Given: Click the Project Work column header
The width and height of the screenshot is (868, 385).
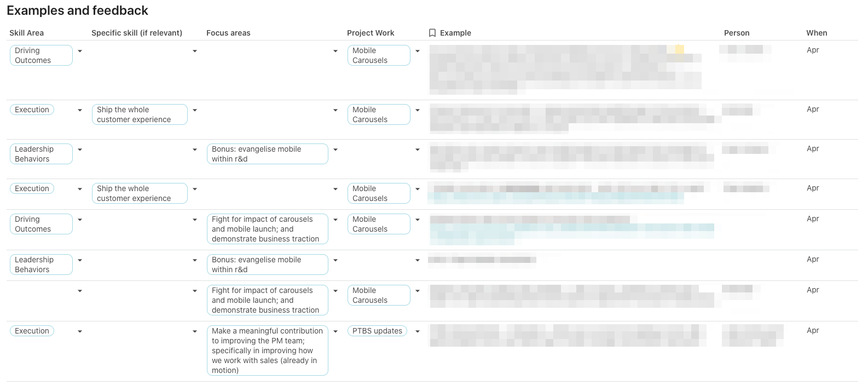Looking at the screenshot, I should pos(371,33).
